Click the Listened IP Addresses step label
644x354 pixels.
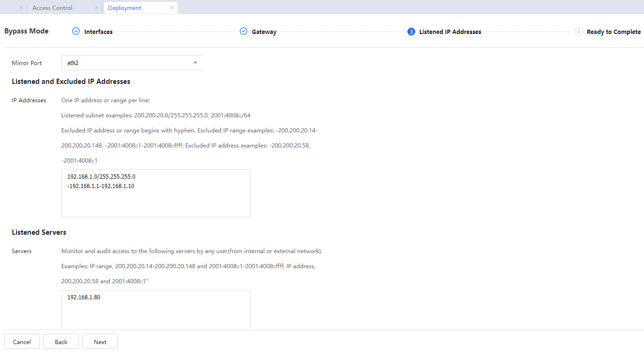point(450,32)
